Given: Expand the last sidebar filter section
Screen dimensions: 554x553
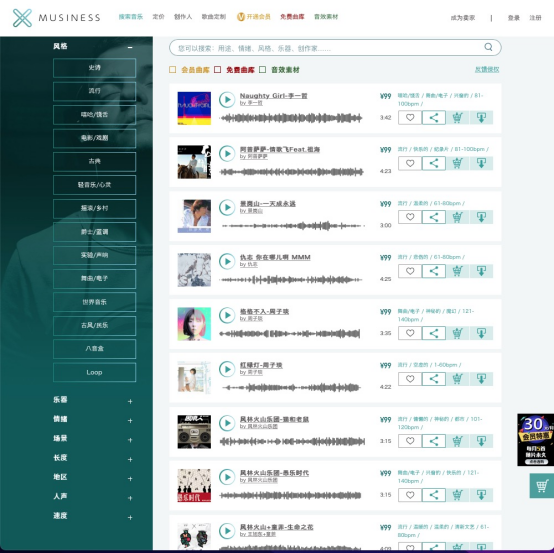Looking at the screenshot, I should [x=130, y=517].
